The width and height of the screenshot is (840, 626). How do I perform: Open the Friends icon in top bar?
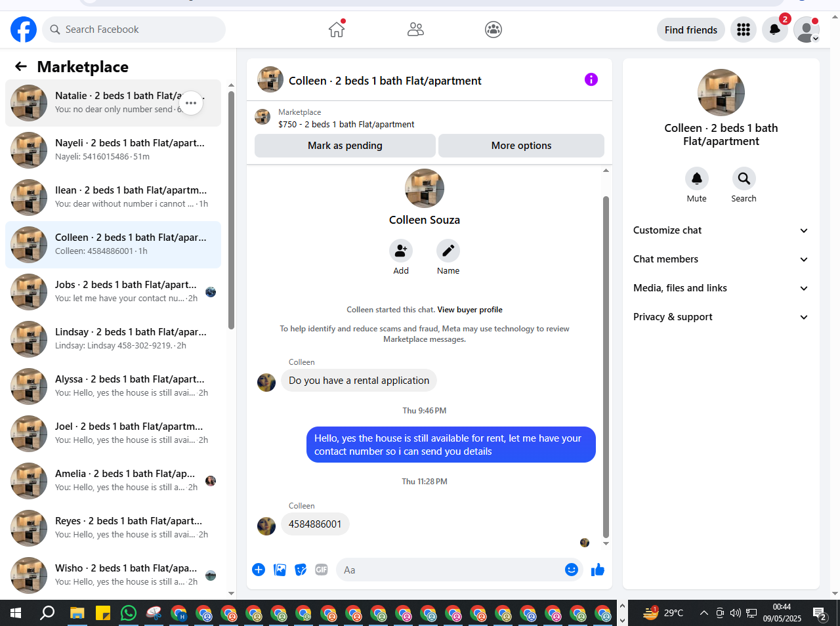(415, 30)
